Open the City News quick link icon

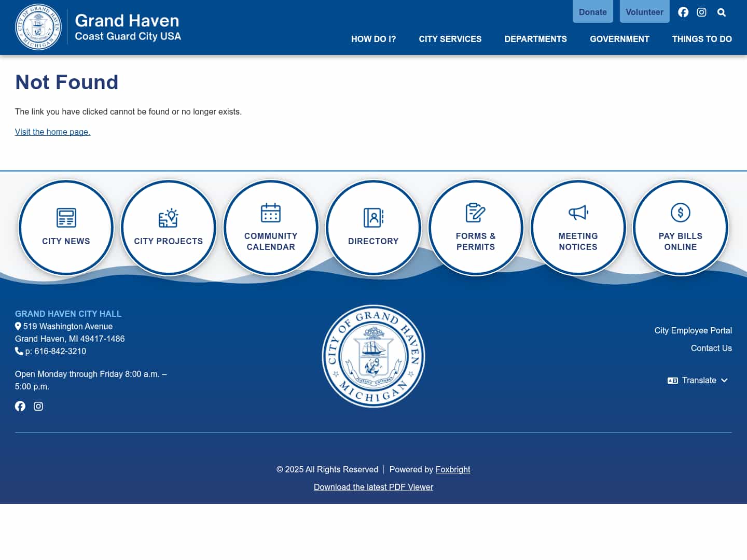coord(65,217)
